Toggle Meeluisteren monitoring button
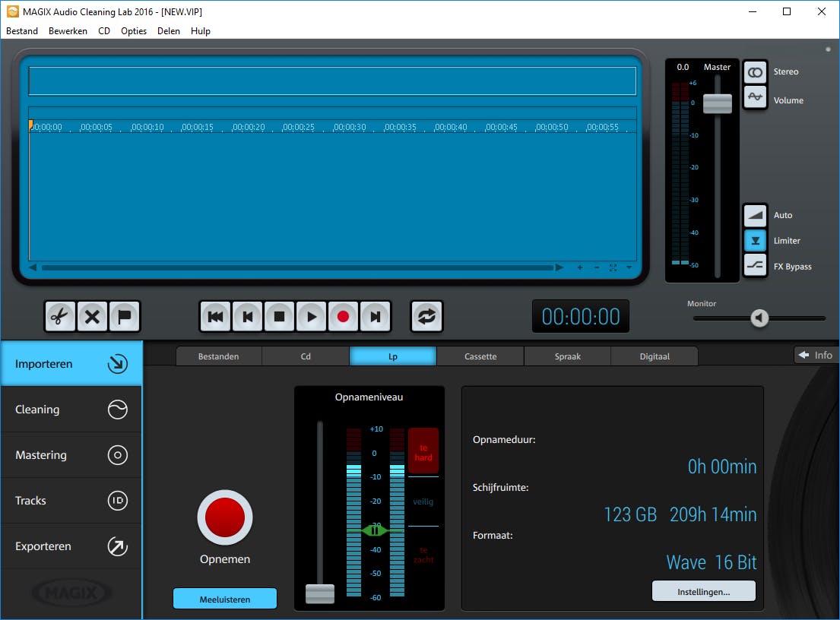The width and height of the screenshot is (840, 620). pos(225,599)
